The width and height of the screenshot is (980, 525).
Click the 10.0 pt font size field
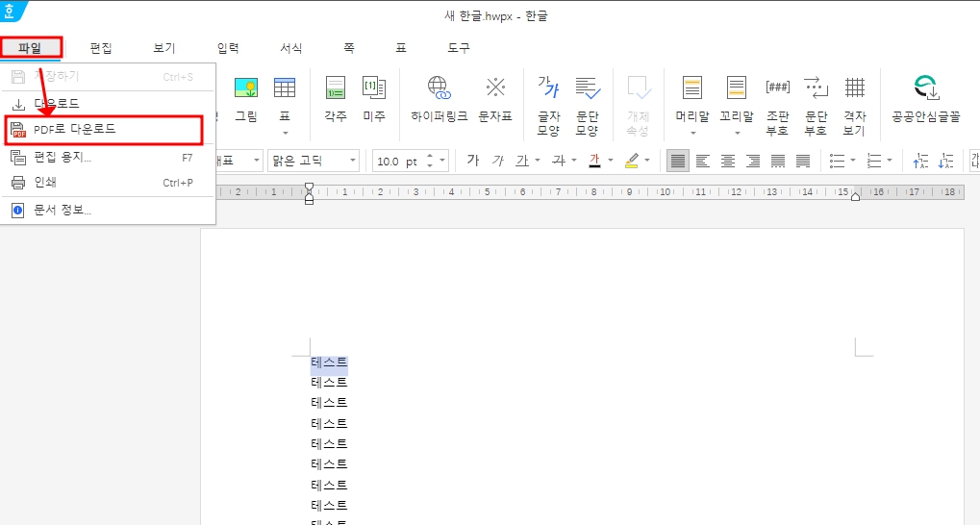pyautogui.click(x=398, y=162)
